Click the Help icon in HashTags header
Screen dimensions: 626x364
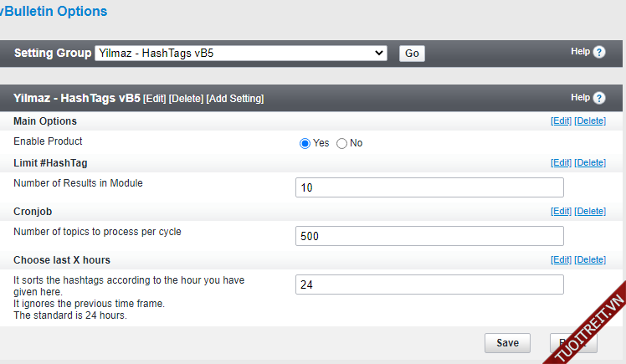[x=599, y=98]
